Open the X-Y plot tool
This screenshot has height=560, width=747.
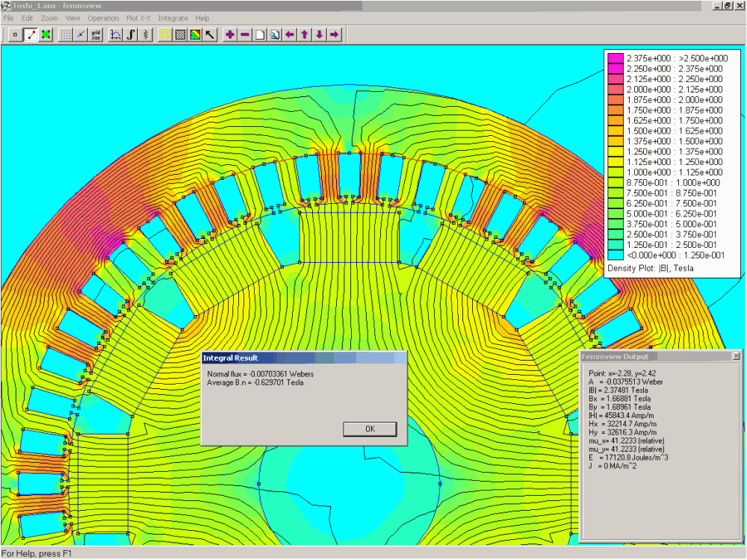[116, 34]
